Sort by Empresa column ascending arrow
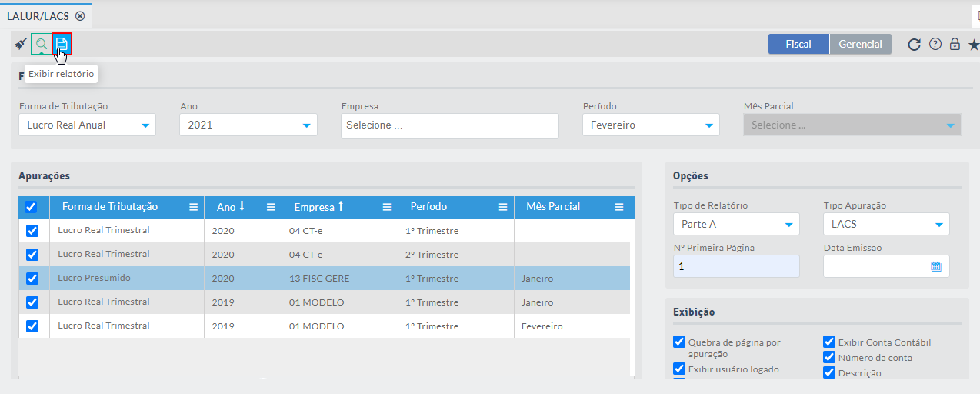This screenshot has height=394, width=980. click(x=341, y=206)
